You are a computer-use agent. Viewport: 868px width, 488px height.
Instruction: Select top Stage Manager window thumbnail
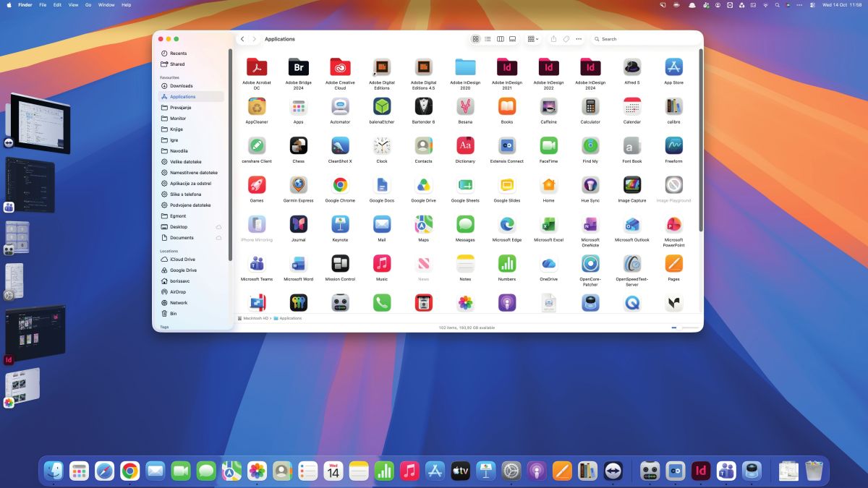(40, 123)
